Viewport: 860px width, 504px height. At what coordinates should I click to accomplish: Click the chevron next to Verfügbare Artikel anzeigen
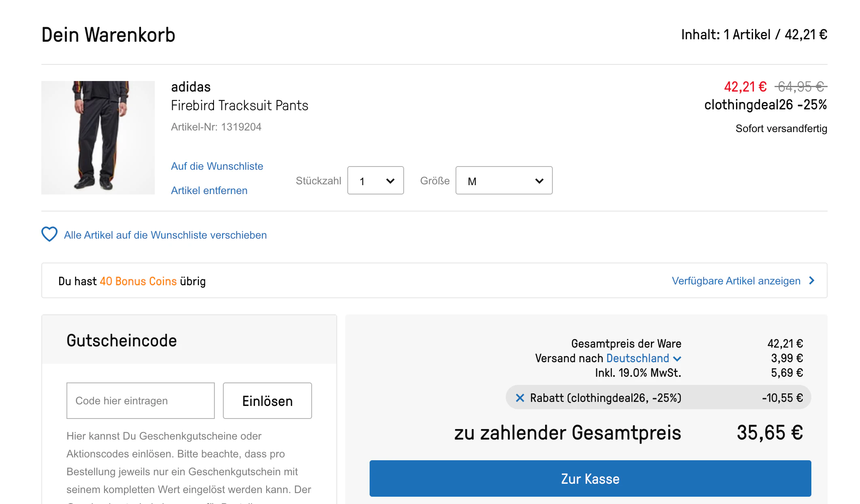(x=811, y=280)
